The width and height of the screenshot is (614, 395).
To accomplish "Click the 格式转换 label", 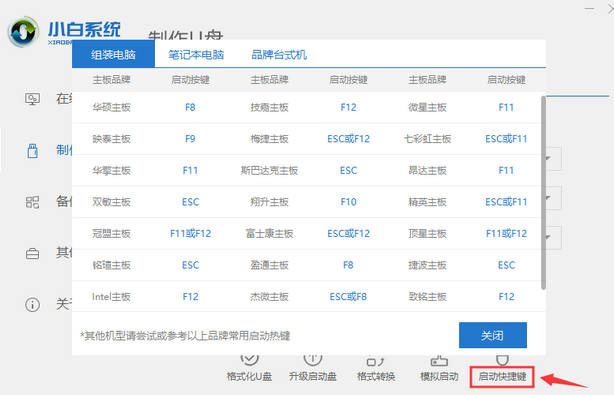I will click(x=376, y=377).
